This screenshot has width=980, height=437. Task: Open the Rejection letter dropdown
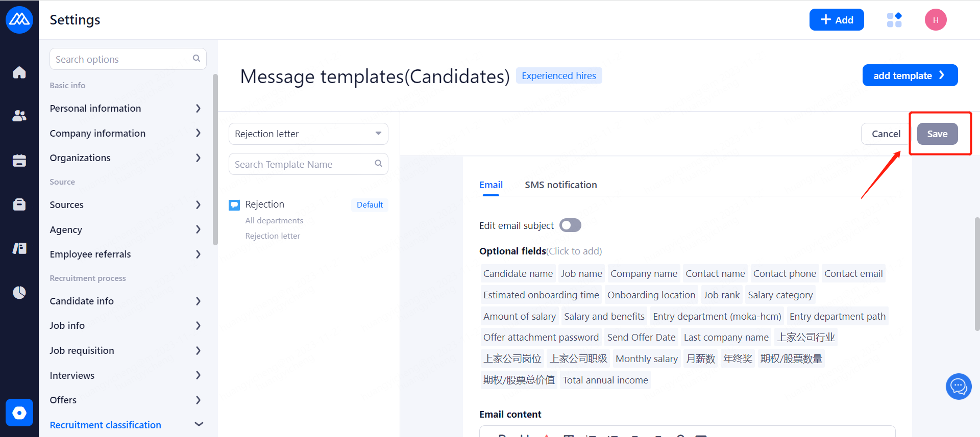(x=308, y=134)
